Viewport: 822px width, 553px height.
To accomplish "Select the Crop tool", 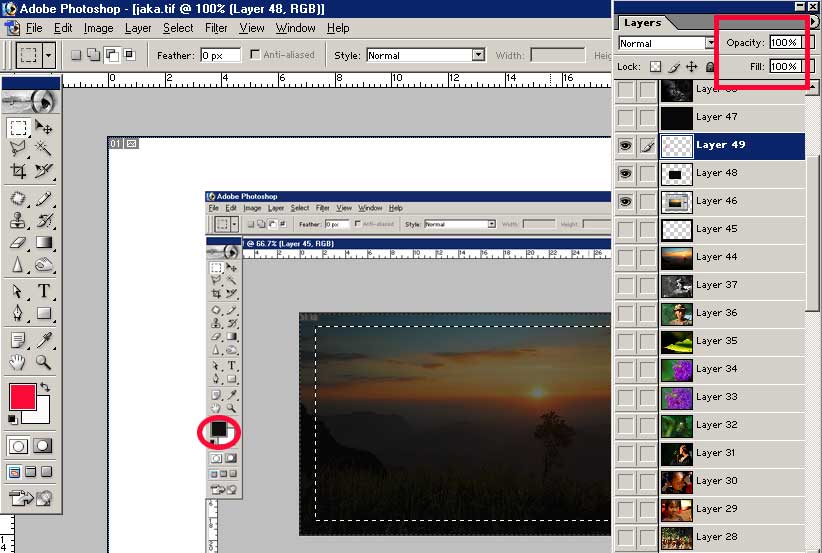I will (x=19, y=171).
